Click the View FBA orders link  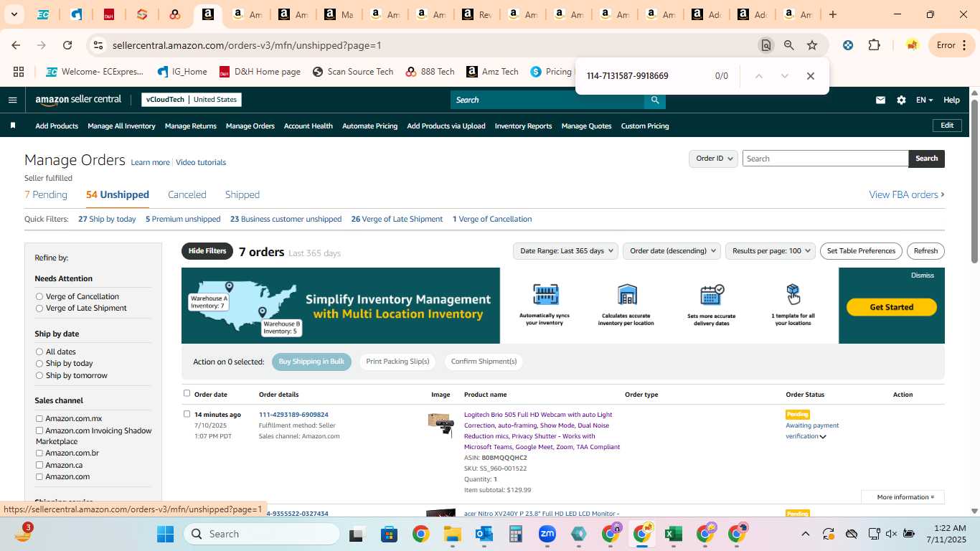click(907, 194)
